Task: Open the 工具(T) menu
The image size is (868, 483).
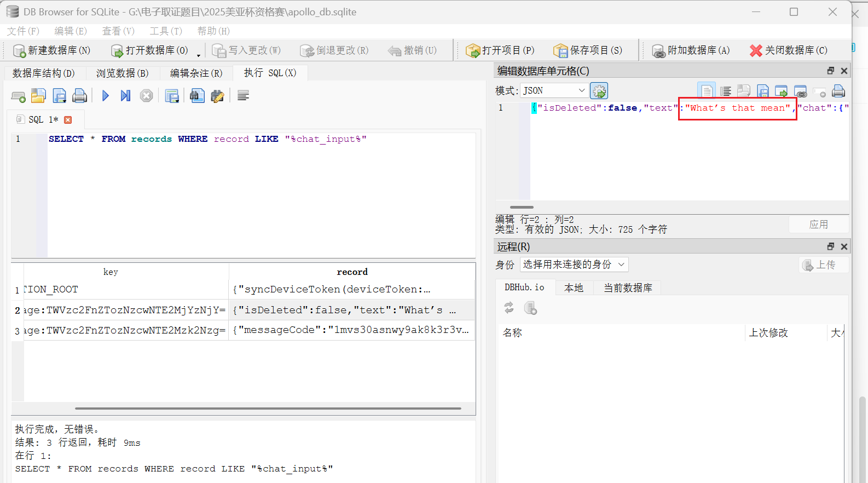Action: click(165, 31)
